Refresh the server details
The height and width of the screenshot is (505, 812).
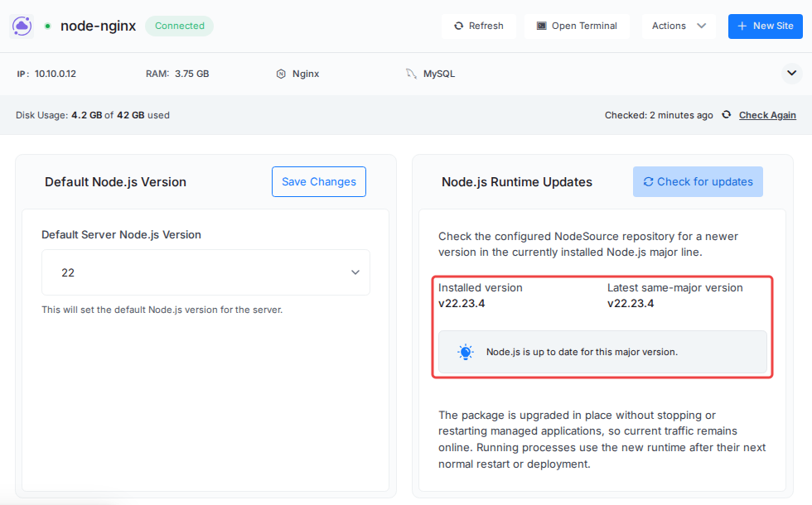(x=479, y=26)
